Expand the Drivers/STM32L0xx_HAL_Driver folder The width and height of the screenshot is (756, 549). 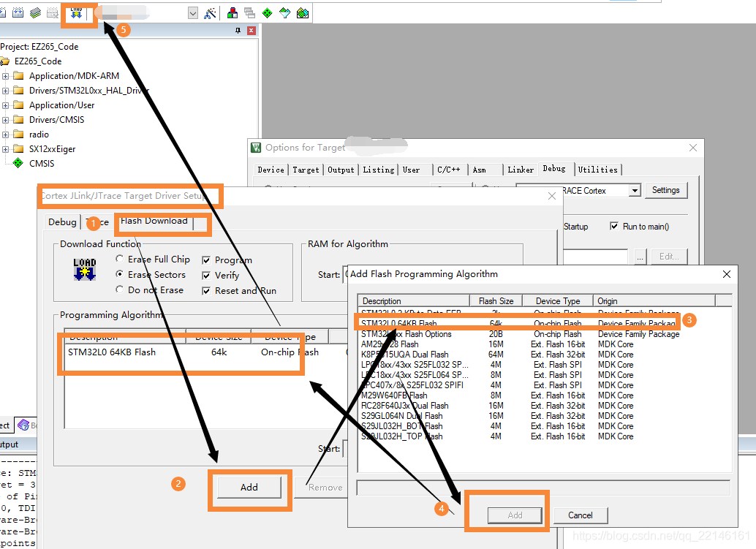click(x=5, y=91)
